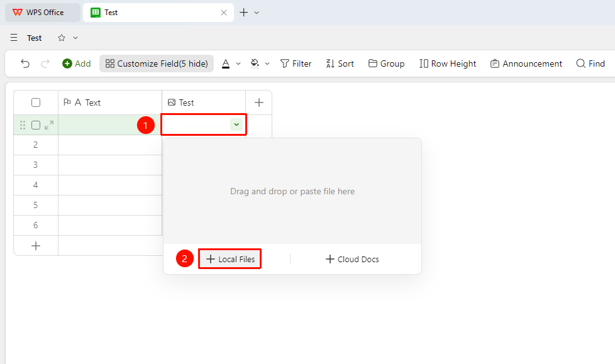Image resolution: width=615 pixels, height=364 pixels.
Task: Select row number 4
Action: [36, 185]
